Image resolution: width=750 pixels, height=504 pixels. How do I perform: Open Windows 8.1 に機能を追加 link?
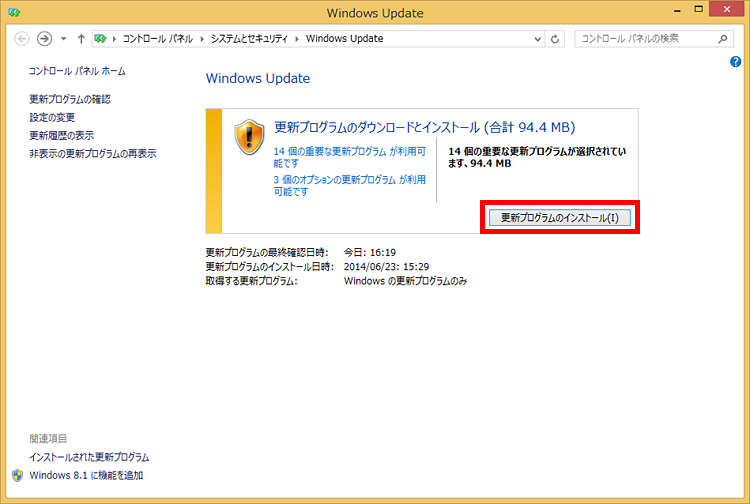click(x=86, y=475)
